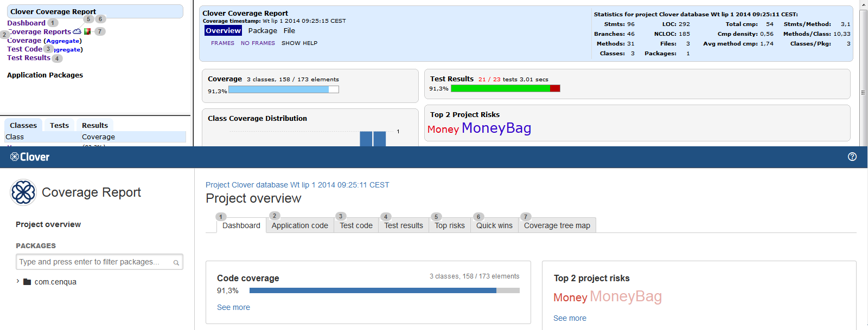The width and height of the screenshot is (868, 330).
Task: Click the Package tab in the old report header
Action: point(263,31)
